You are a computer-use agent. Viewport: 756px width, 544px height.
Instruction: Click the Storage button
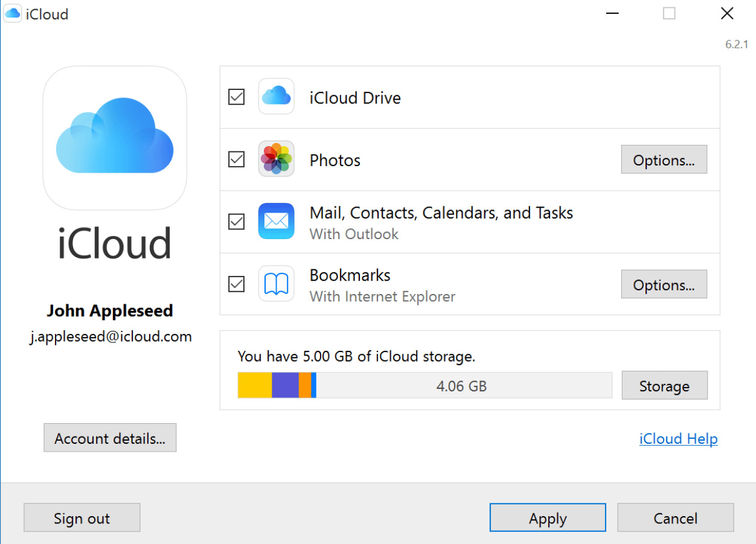coord(664,385)
